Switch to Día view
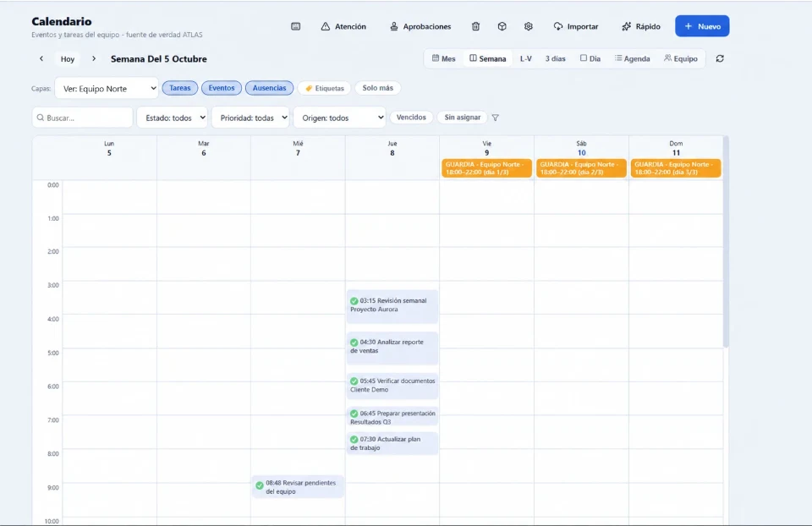812x526 pixels. click(590, 58)
